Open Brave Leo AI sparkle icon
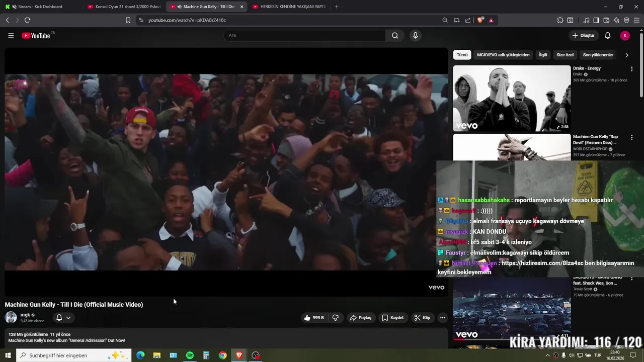Screen dimensions: 644x362 click(616, 20)
